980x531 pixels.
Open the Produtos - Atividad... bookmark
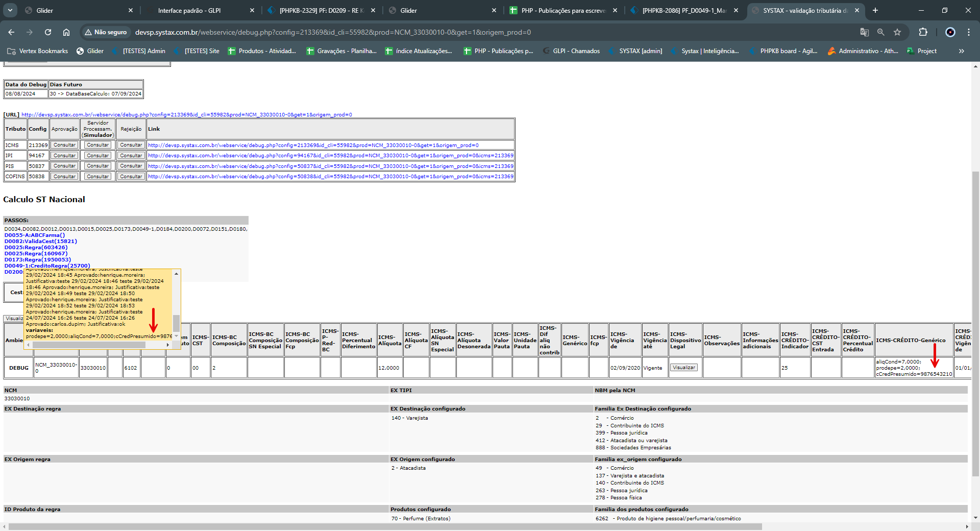tap(262, 51)
